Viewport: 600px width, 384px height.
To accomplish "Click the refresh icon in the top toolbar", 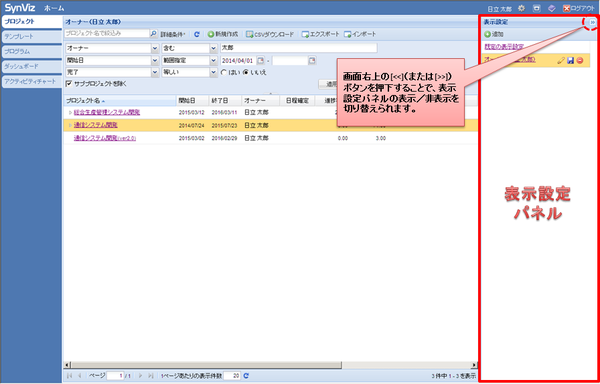I will 197,34.
